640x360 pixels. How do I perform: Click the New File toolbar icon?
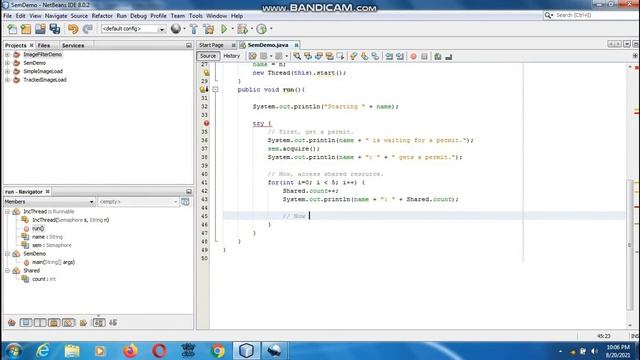pos(12,29)
